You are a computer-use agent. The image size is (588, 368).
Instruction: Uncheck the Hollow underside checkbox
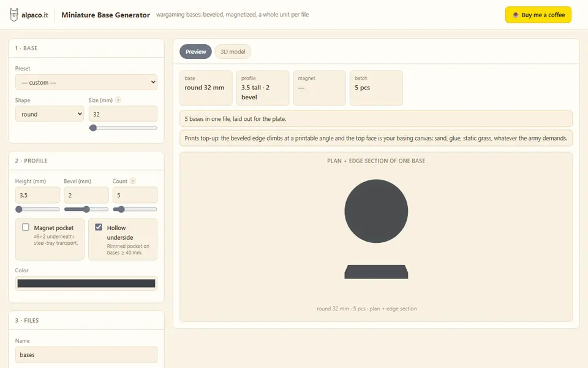[x=99, y=227]
